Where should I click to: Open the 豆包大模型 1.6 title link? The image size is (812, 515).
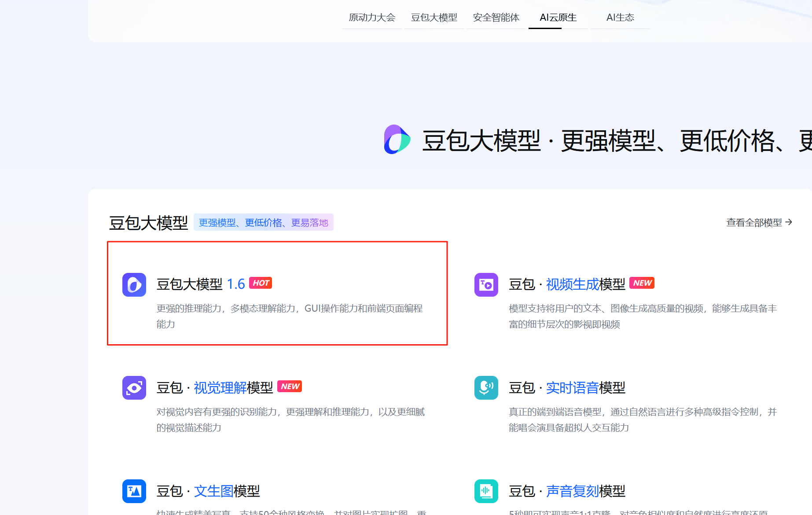(x=201, y=284)
